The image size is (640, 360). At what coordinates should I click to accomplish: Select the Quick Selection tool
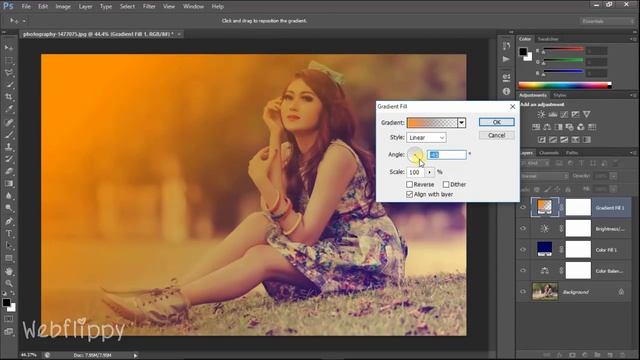[x=9, y=85]
